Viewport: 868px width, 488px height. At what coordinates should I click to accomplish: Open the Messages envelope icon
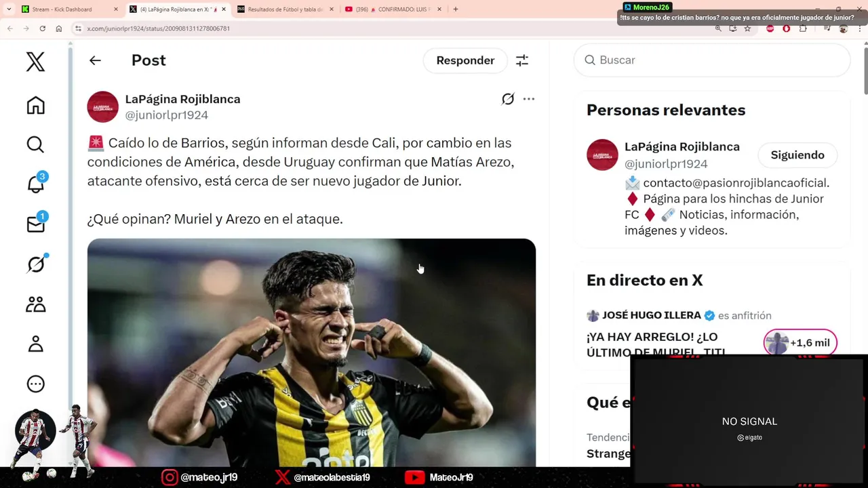35,224
